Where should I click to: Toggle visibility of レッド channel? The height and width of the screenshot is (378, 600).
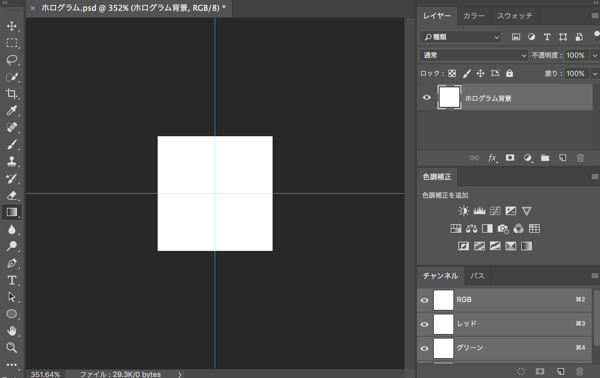pyautogui.click(x=424, y=324)
